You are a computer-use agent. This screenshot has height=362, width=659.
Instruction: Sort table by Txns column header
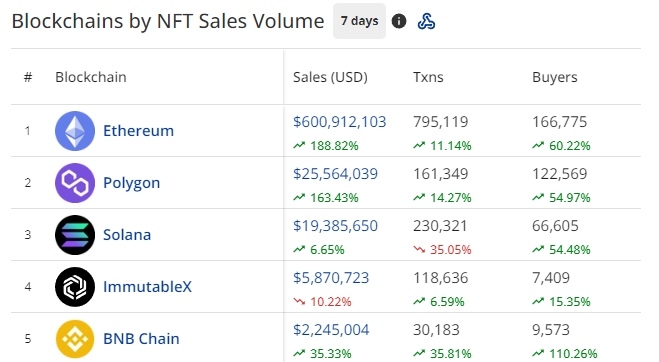pos(428,77)
